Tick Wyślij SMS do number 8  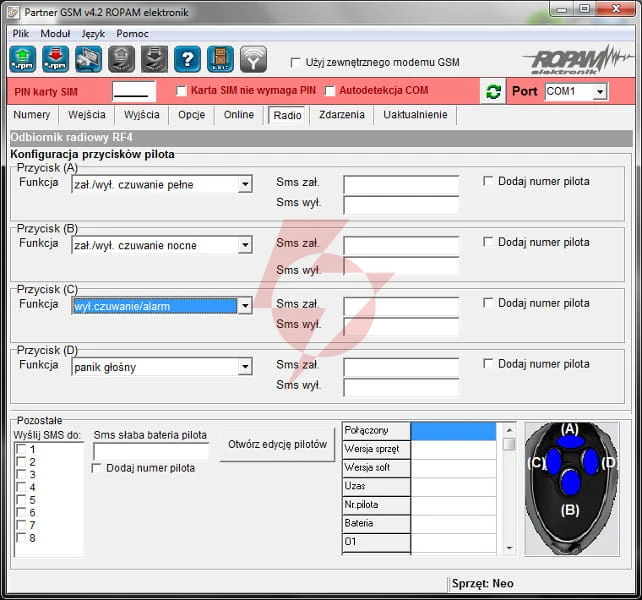(20, 538)
